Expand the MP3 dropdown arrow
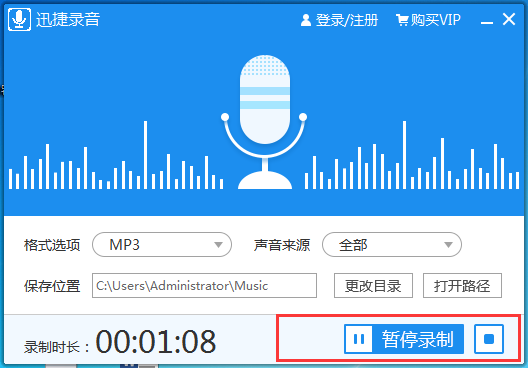The width and height of the screenshot is (528, 368). pos(219,245)
